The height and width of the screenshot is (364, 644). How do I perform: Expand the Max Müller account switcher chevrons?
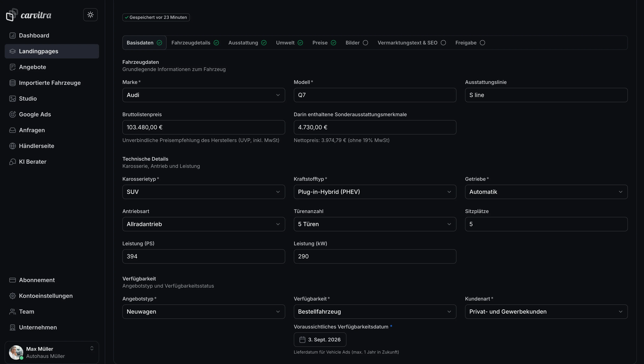(92, 348)
